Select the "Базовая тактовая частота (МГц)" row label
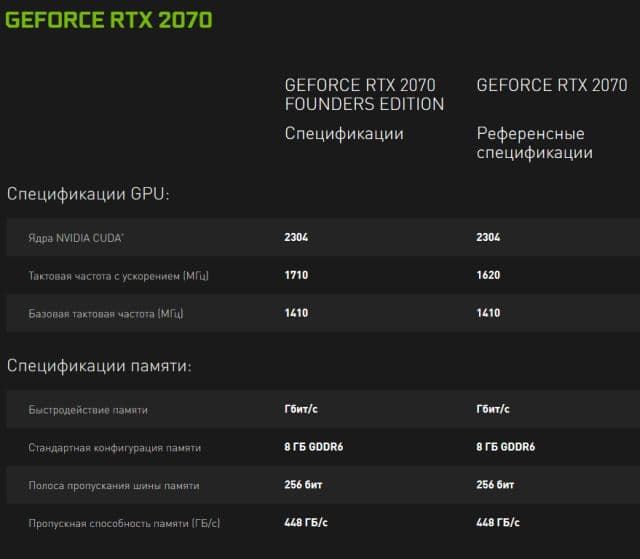The height and width of the screenshot is (559, 640). tap(106, 313)
